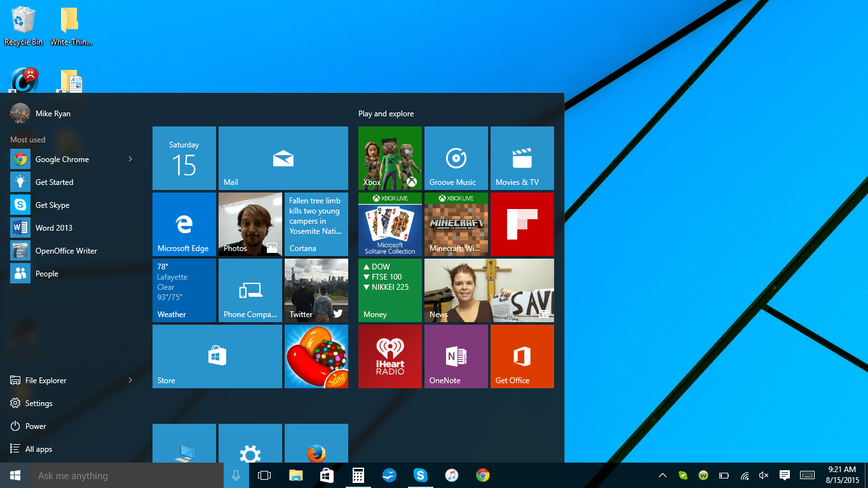Click the Windows Start button
The width and height of the screenshot is (868, 488).
[x=15, y=475]
